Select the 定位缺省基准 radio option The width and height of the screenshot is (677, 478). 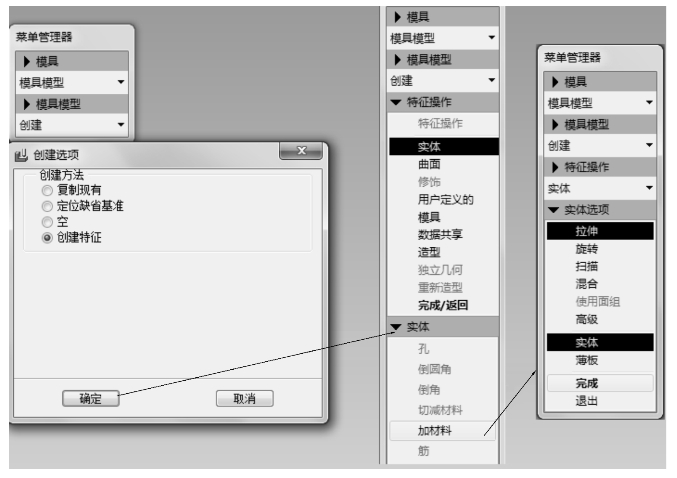point(47,206)
